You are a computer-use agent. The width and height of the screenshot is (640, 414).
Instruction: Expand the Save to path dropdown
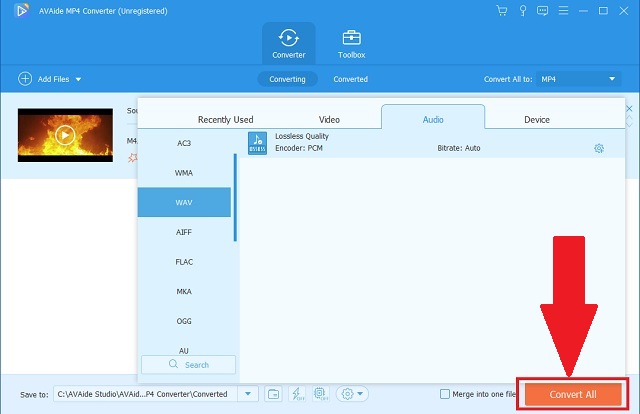click(x=248, y=394)
